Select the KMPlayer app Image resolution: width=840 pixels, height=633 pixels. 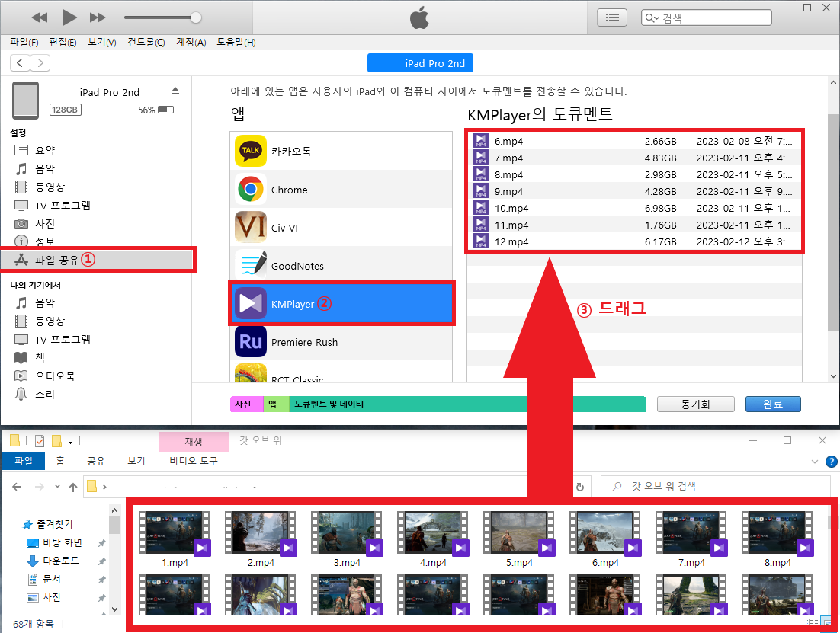tap(341, 304)
